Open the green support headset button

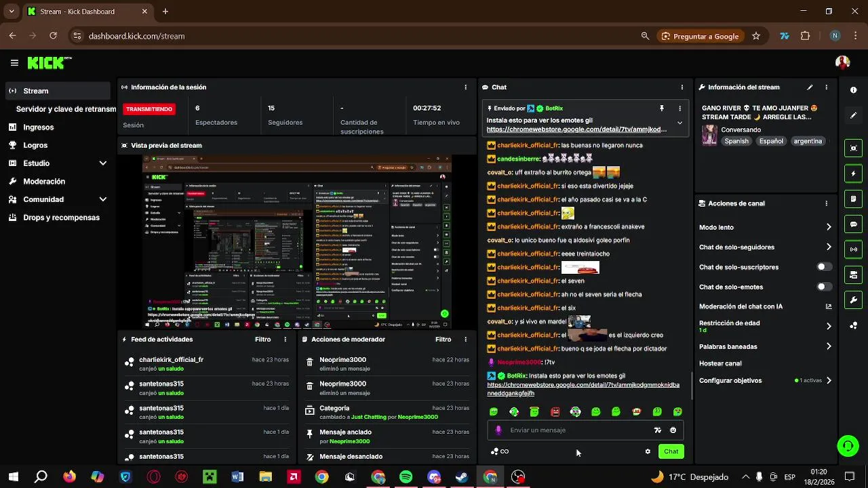(x=848, y=445)
